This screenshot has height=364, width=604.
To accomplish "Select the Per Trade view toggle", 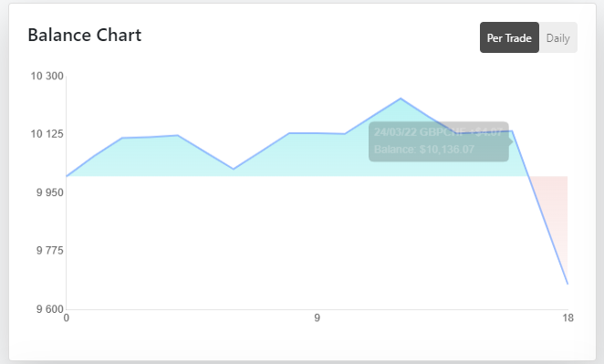I will [509, 37].
